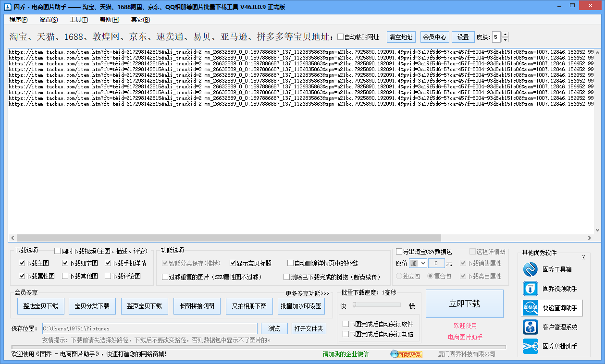Open 批量加水印设置 button

point(302,306)
